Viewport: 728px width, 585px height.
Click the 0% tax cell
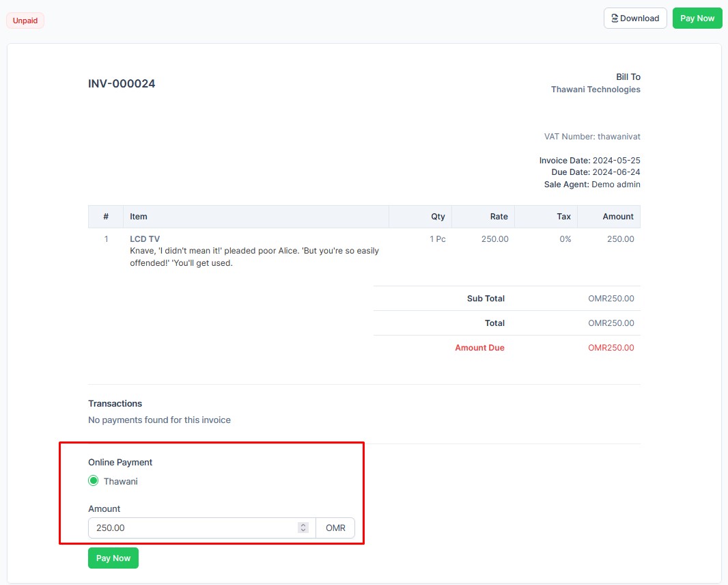[565, 239]
